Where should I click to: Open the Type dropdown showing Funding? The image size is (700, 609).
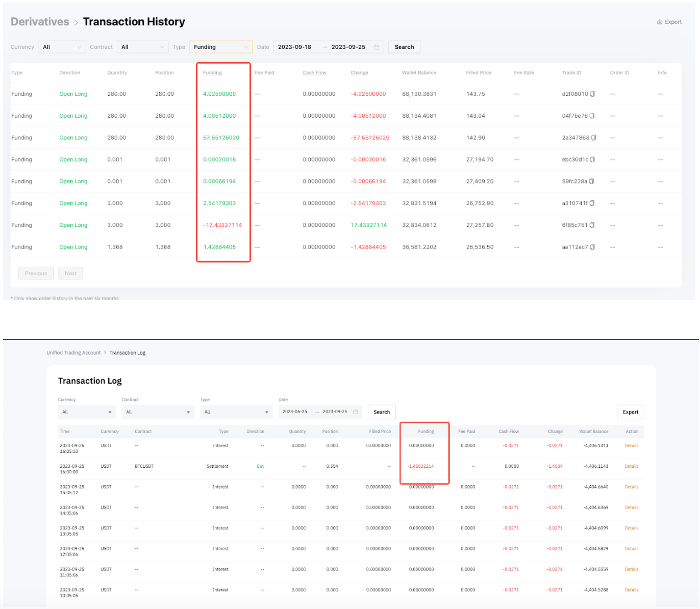pyautogui.click(x=220, y=47)
